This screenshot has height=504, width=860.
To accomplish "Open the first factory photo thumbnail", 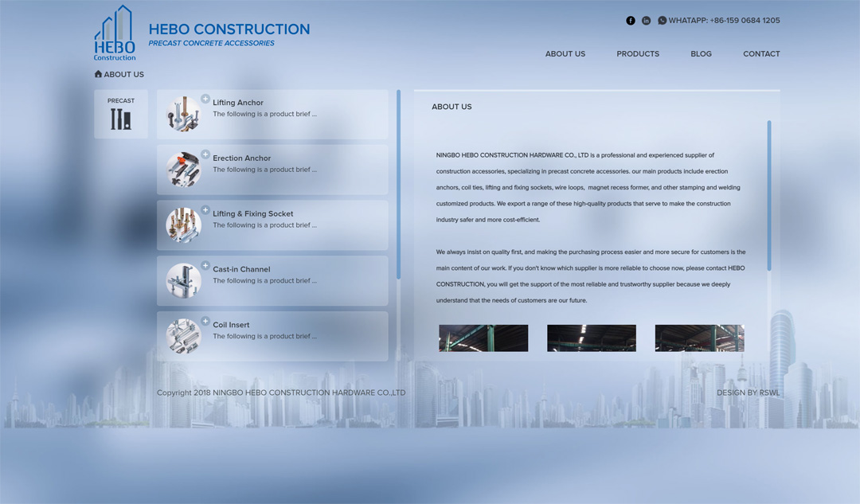I will click(483, 338).
